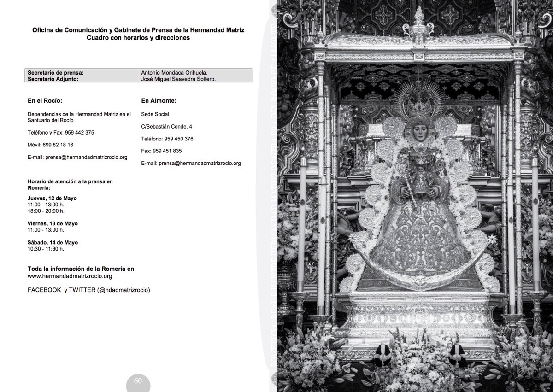
Task: Click the 'Secretario Adjunto:' label
Action: (53, 79)
